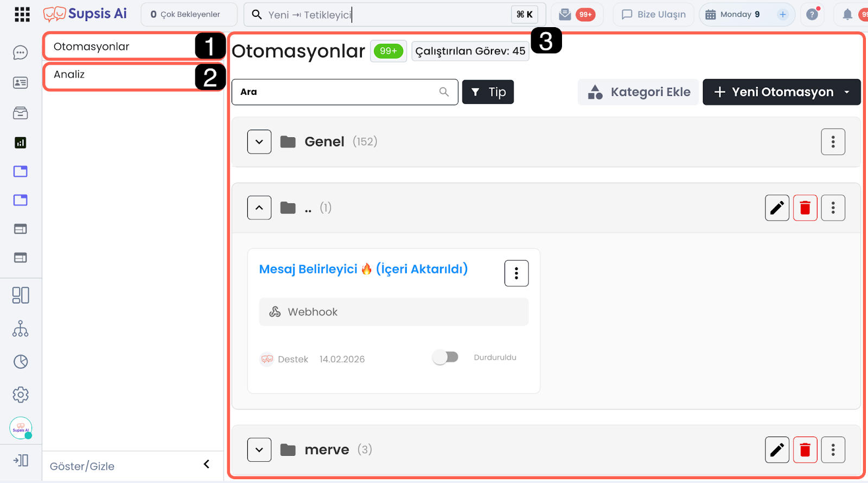Expand the merve category folder
The width and height of the screenshot is (868, 483).
[x=259, y=450]
